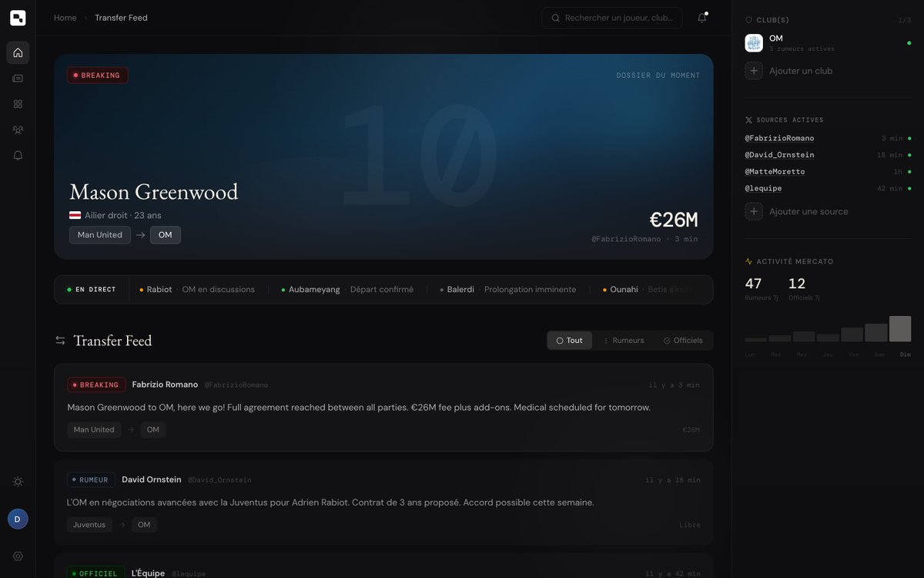
Task: Click the EN DIRECT live indicator
Action: click(92, 290)
